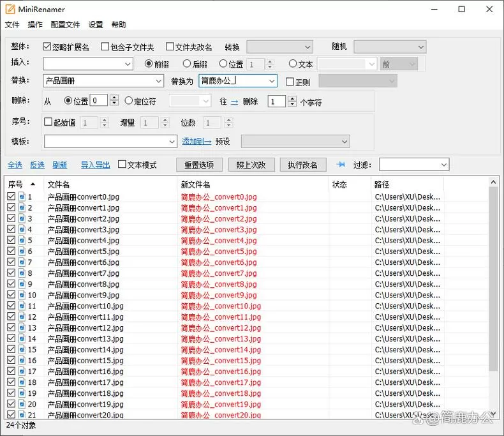The width and height of the screenshot is (504, 436).
Task: Click the 反选 link
Action: click(37, 165)
